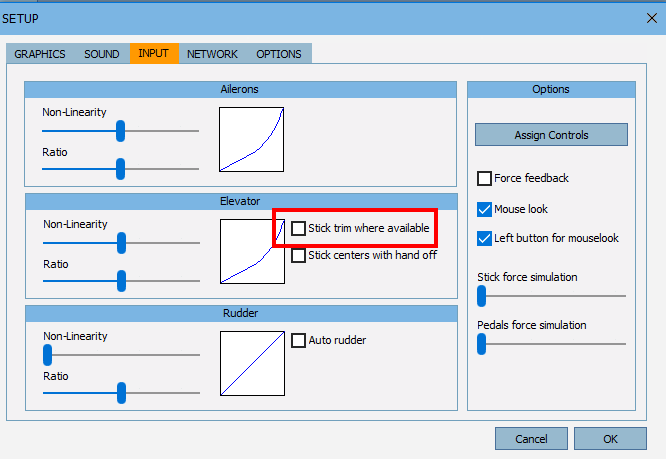The image size is (666, 459).
Task: Disable the Mouse look checkbox
Action: [x=484, y=209]
